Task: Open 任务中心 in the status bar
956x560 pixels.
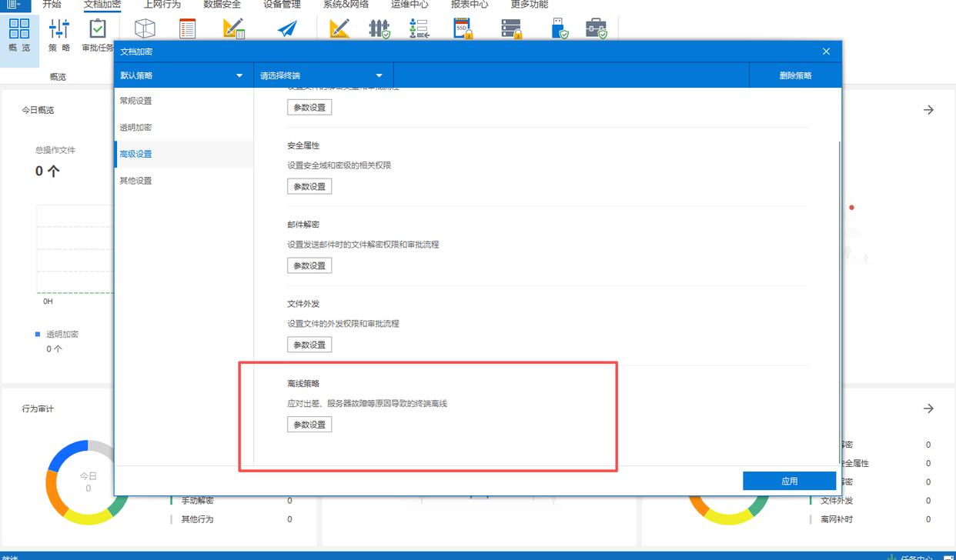Action: 911,557
